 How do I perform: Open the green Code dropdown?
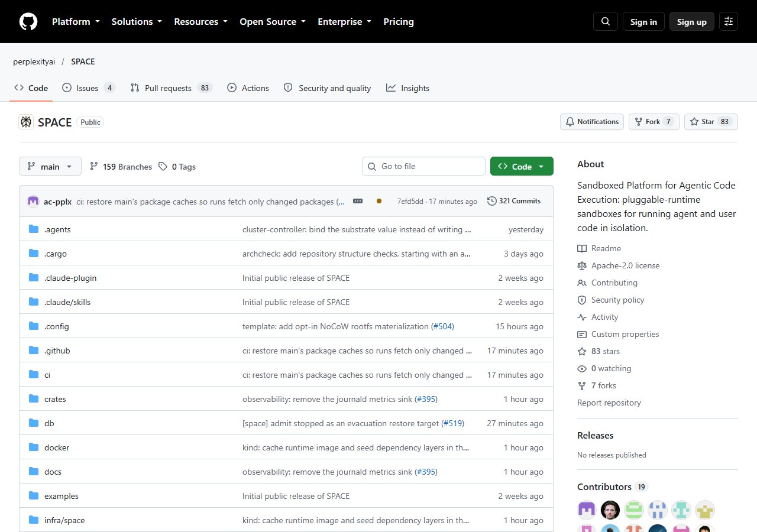coord(522,167)
